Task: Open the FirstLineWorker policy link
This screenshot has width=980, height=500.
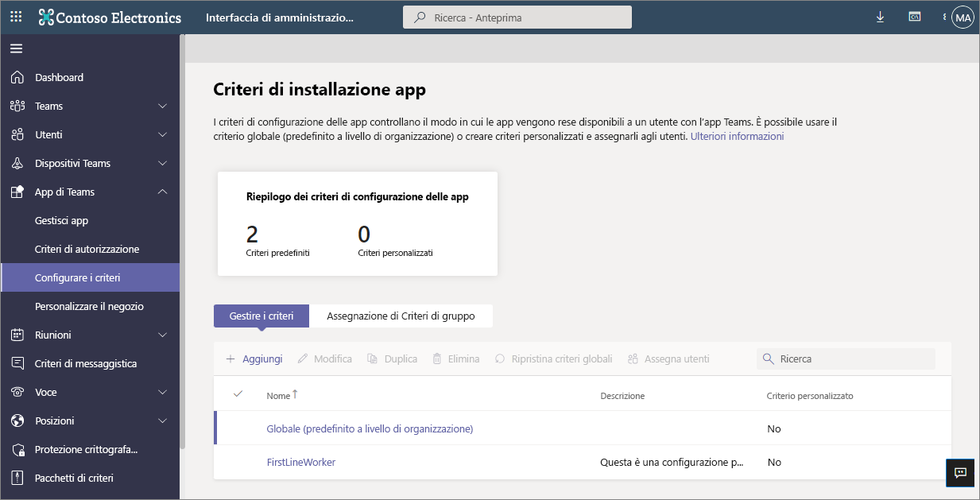Action: [x=301, y=462]
